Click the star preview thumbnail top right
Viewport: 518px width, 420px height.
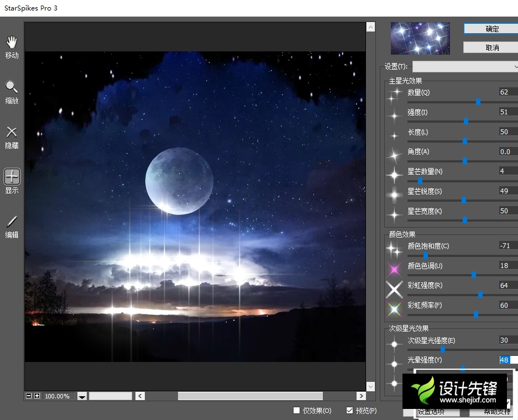coord(420,38)
